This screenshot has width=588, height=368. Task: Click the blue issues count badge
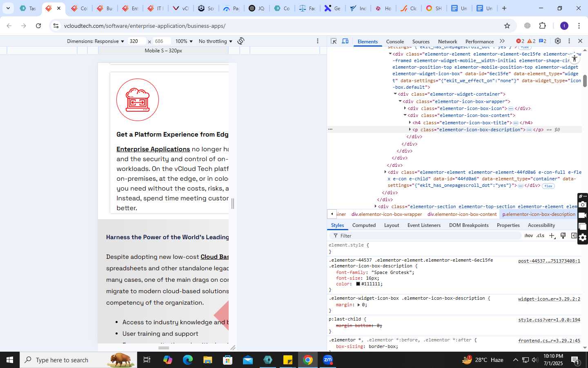[x=543, y=41]
